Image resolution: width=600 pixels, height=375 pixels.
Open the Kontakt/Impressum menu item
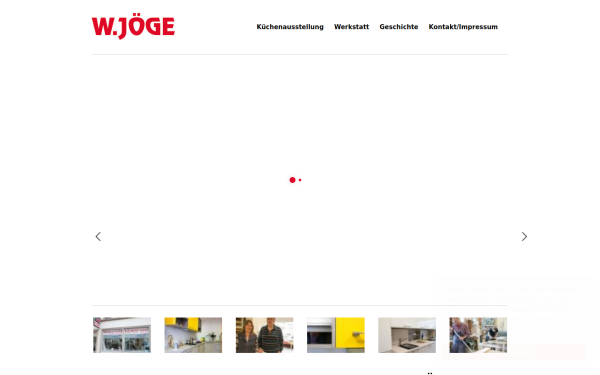coord(463,27)
